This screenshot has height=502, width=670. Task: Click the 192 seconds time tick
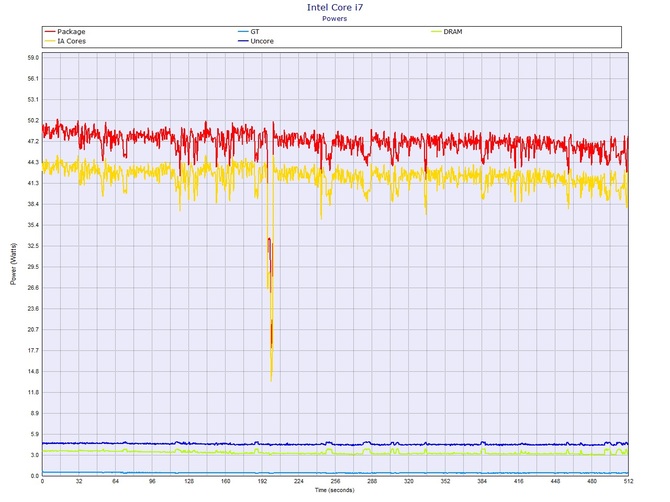pos(262,481)
